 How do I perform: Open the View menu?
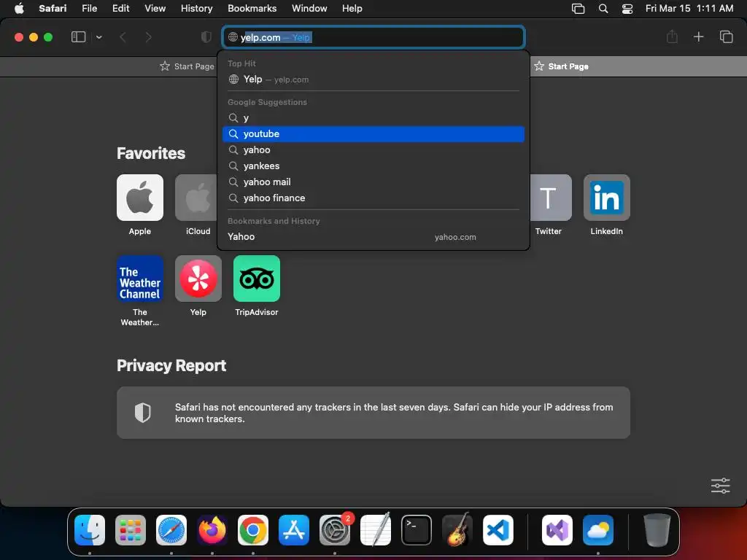coord(155,8)
